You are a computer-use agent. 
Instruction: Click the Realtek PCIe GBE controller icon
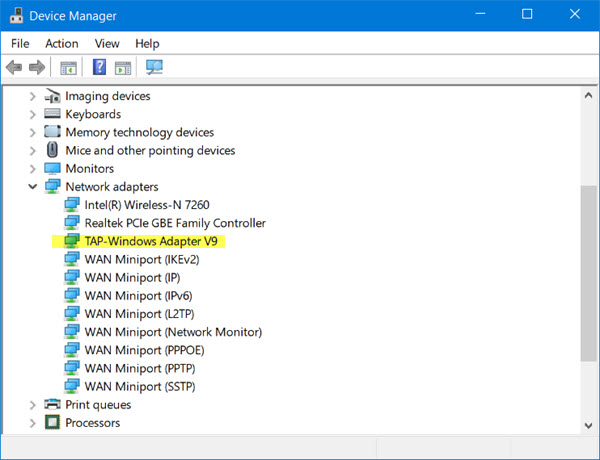click(x=72, y=222)
